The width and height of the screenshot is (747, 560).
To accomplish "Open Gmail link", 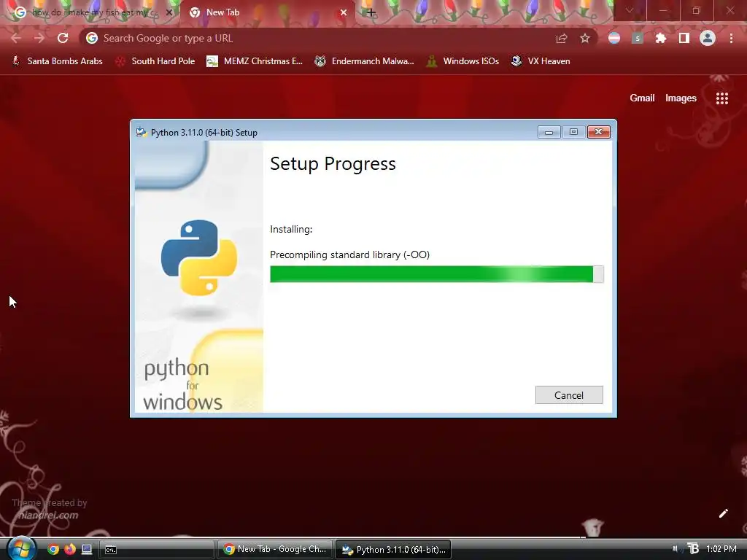I will coord(642,98).
